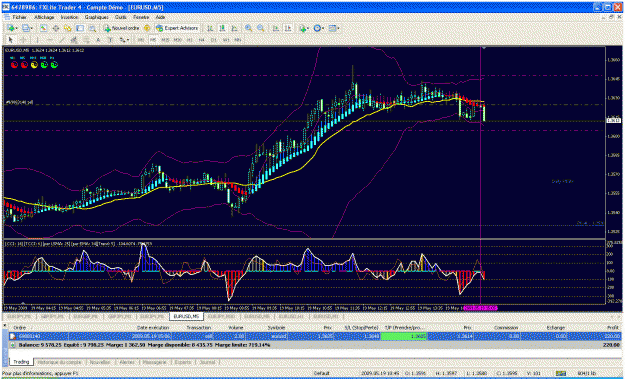
Task: Toggle the Market Watch window
Action: click(43, 28)
